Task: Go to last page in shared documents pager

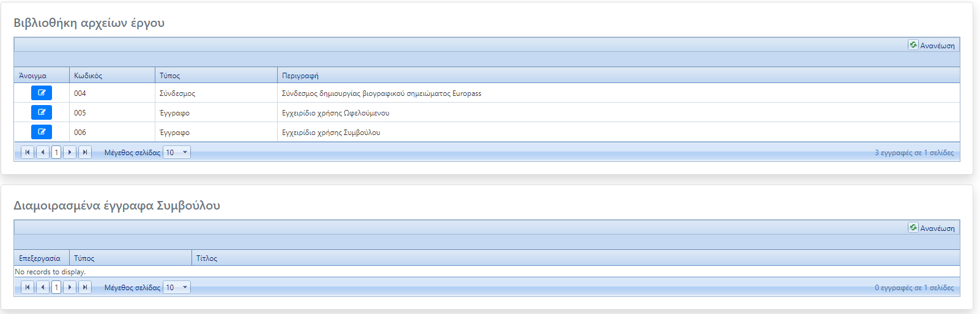Action: [x=85, y=287]
